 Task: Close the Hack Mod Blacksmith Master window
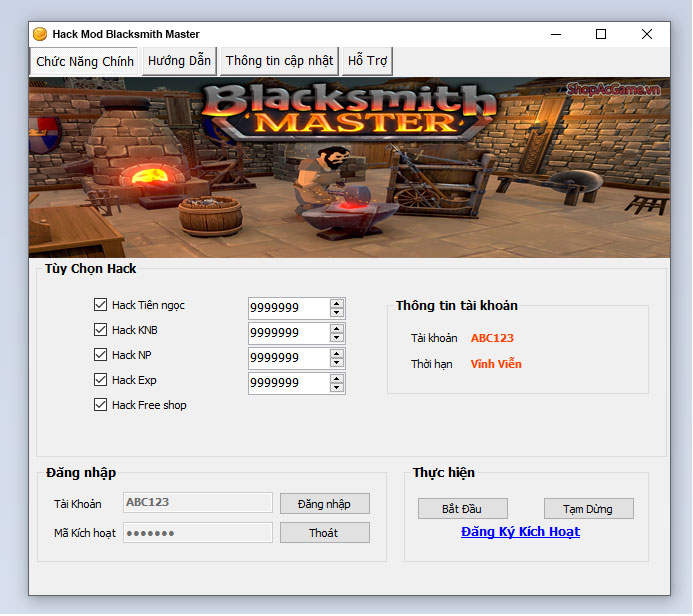click(x=647, y=34)
